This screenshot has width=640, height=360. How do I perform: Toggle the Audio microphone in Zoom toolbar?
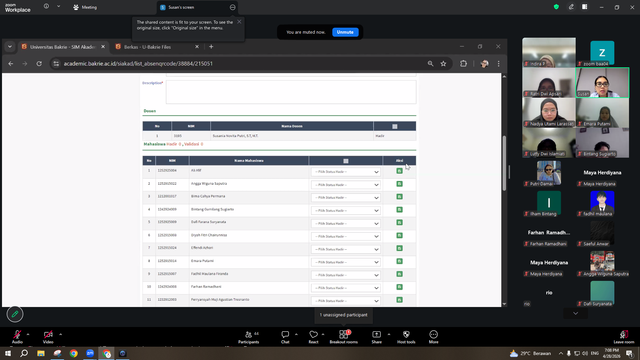click(17, 337)
